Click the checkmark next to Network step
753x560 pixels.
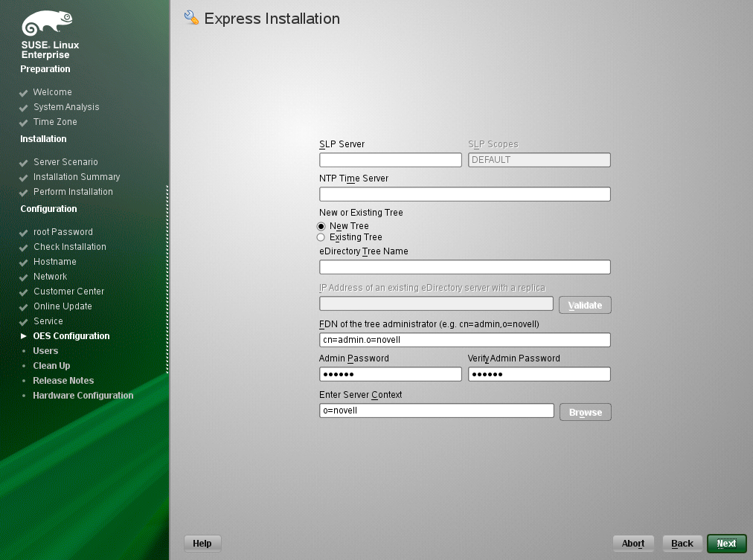point(24,277)
